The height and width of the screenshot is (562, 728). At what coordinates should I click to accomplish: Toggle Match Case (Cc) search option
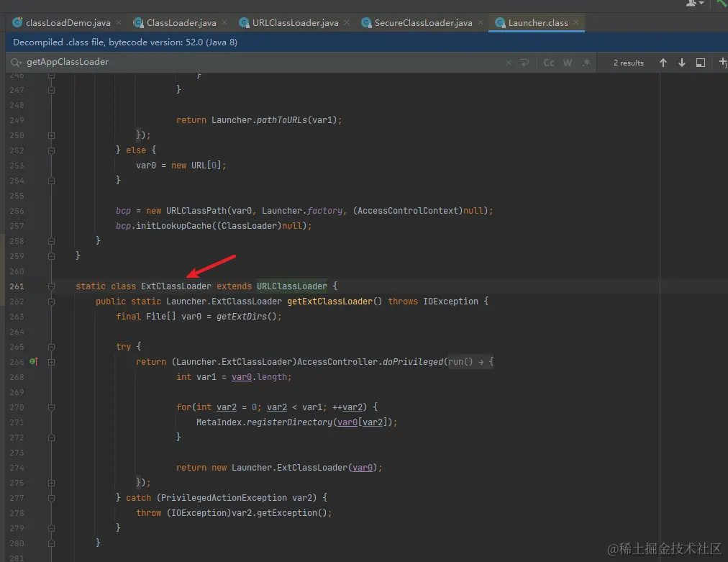549,63
